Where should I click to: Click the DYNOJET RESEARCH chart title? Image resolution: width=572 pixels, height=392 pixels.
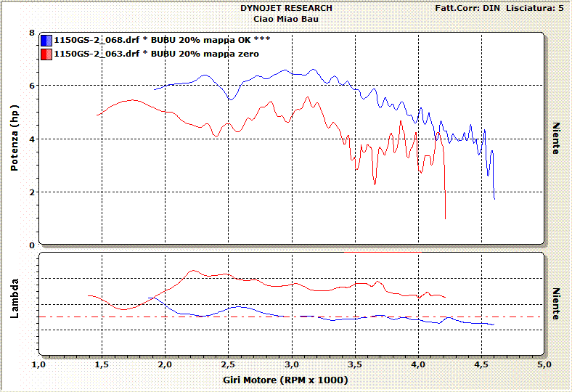click(x=286, y=8)
